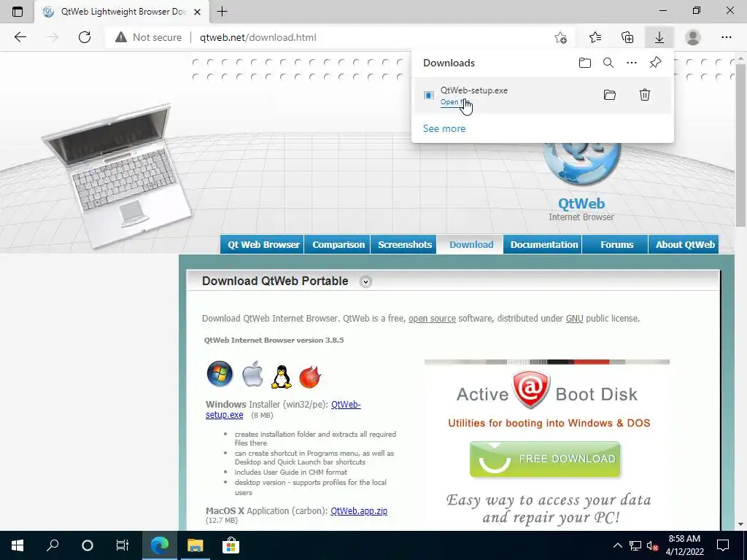The image size is (747, 560).
Task: Open a new tab with plus button
Action: coord(222,12)
